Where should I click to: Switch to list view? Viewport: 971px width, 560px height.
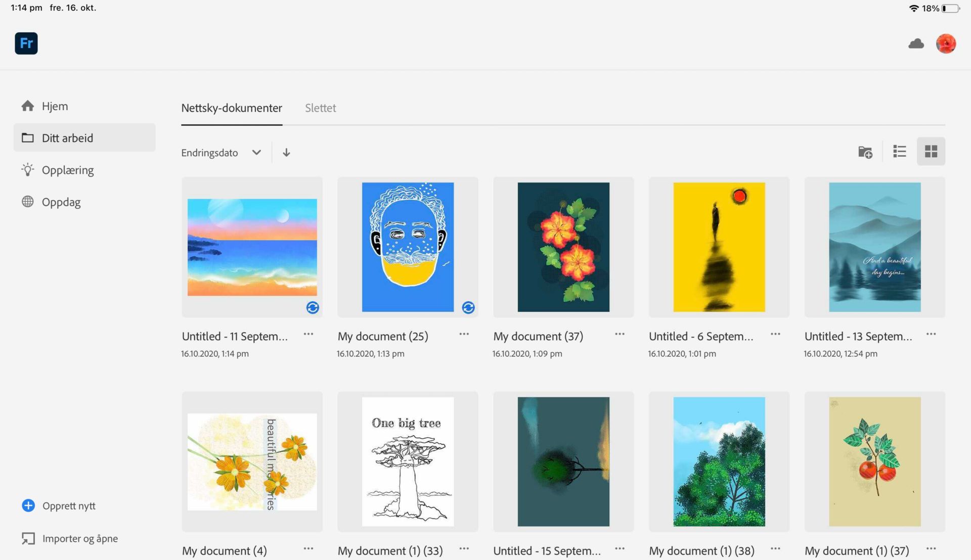click(900, 152)
